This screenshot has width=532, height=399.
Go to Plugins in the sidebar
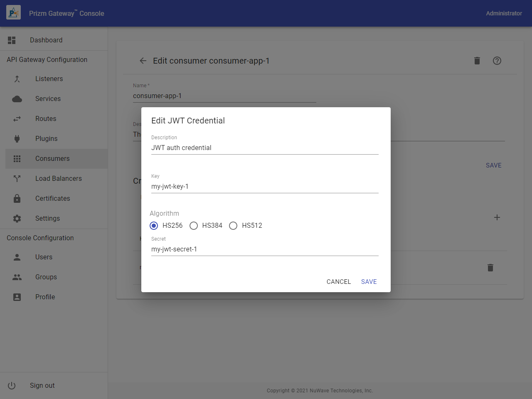point(46,139)
